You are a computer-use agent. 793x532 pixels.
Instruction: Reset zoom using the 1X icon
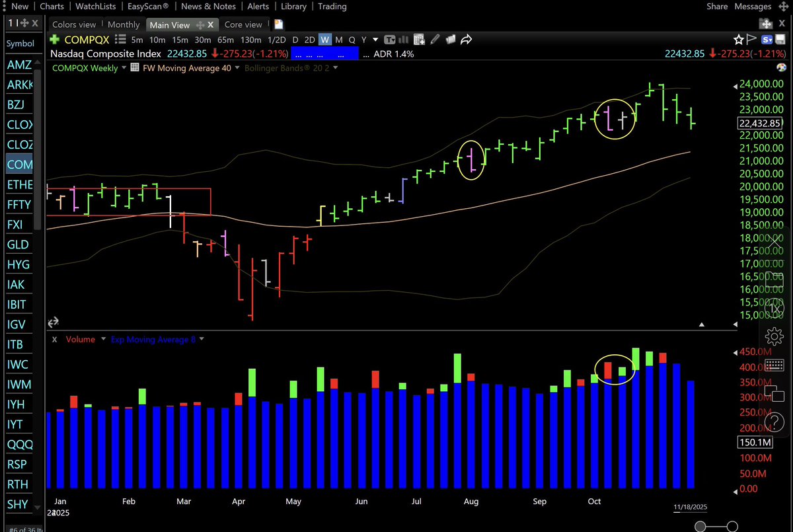(774, 307)
